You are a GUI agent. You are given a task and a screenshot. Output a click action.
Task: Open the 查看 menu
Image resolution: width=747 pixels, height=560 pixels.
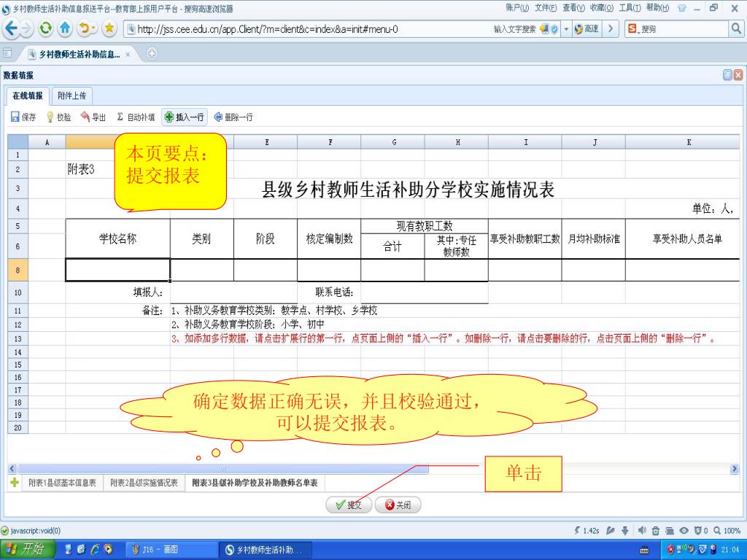pyautogui.click(x=573, y=8)
